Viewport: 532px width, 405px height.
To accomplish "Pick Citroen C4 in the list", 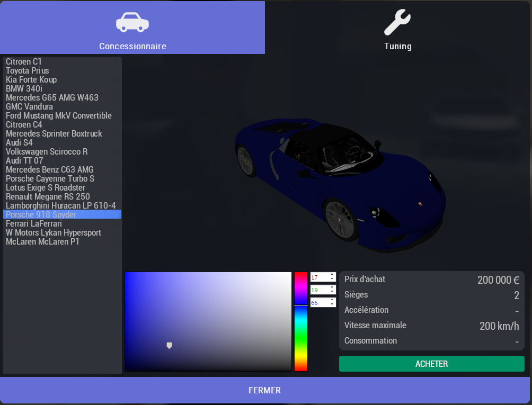I will 62,124.
